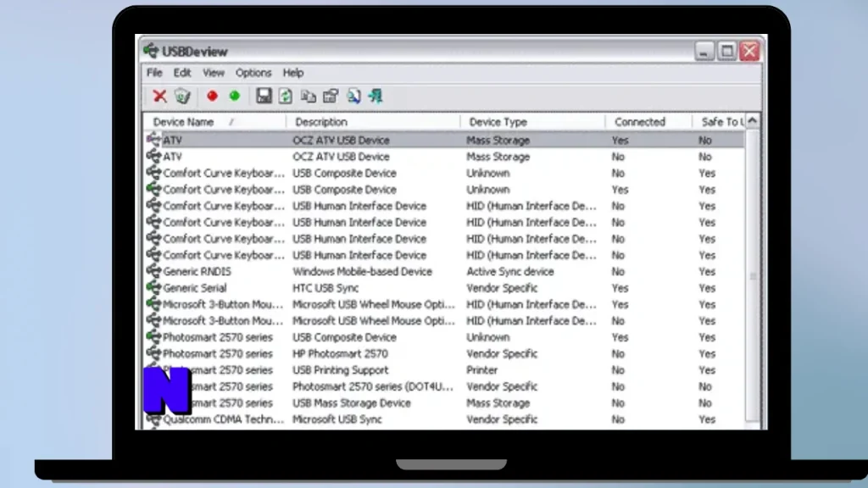Click the USB icon beside Generic RNDIS

point(153,271)
